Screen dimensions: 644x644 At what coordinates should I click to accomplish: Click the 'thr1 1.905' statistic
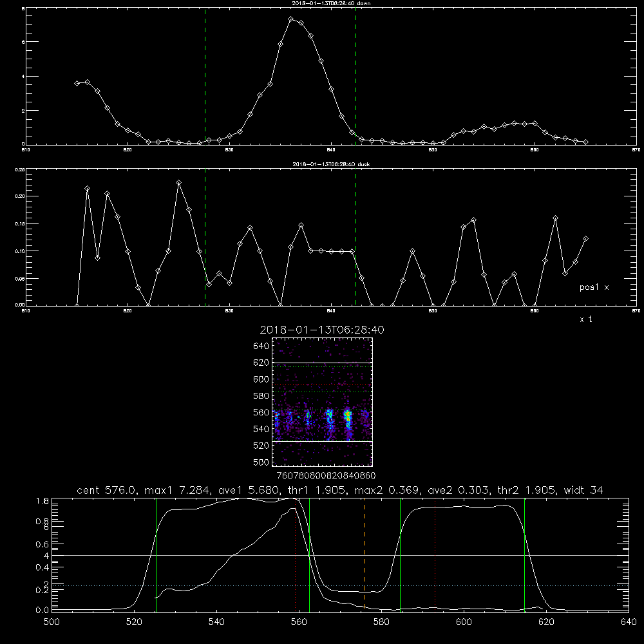pos(316,490)
